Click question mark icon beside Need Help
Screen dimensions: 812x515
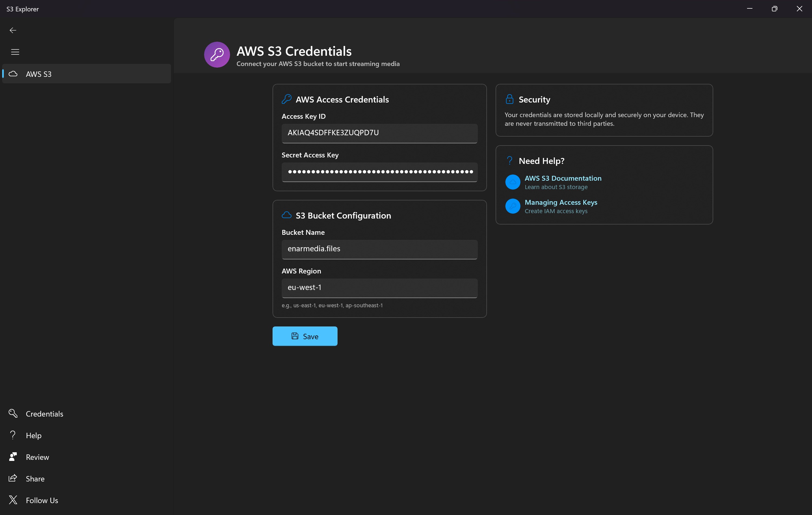pyautogui.click(x=509, y=160)
